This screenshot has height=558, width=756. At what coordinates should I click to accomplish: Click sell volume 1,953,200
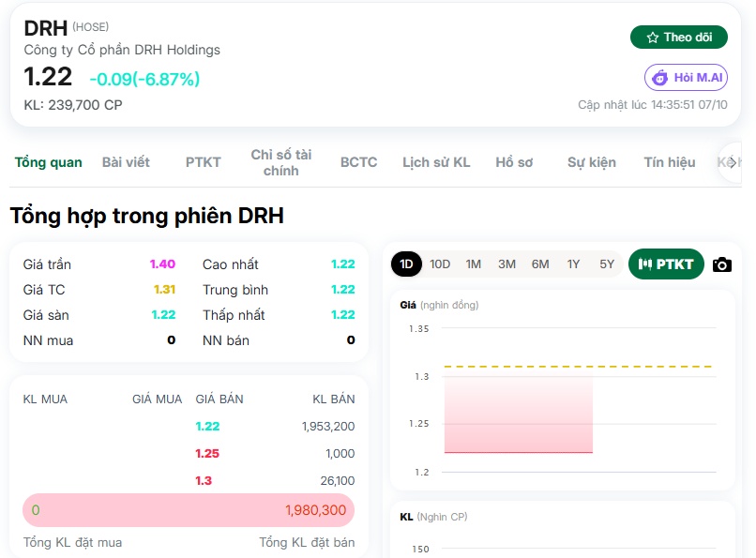tap(328, 427)
